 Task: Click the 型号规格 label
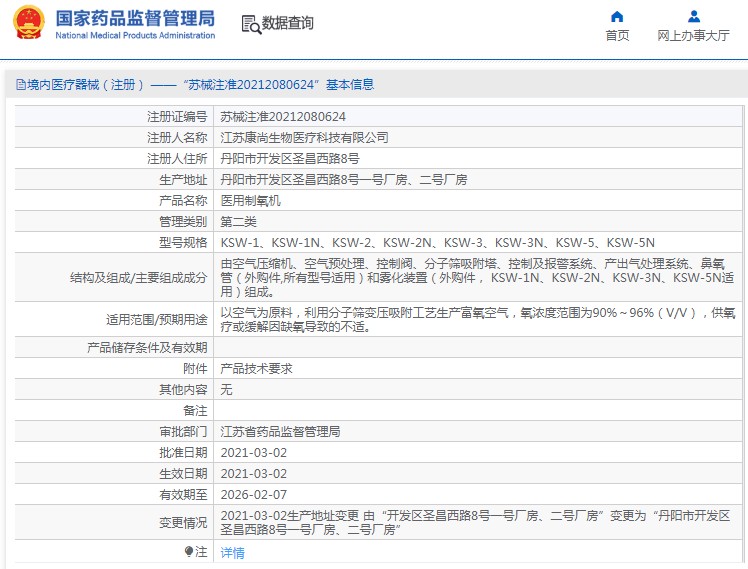[x=183, y=243]
